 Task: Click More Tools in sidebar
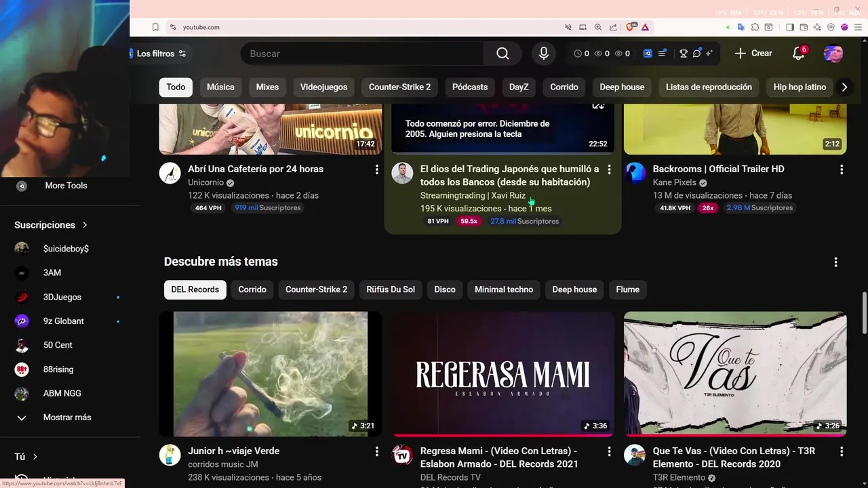(x=66, y=186)
